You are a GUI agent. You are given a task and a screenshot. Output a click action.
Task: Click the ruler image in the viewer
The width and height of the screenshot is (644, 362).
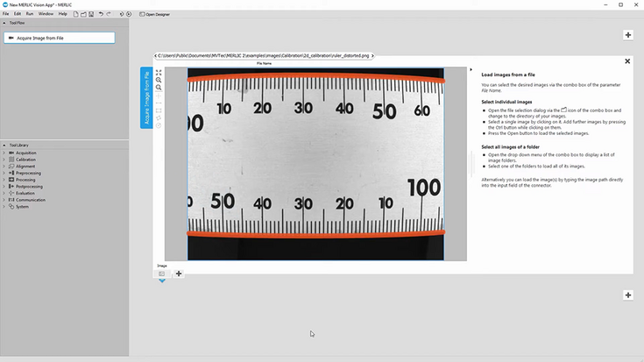pos(315,164)
